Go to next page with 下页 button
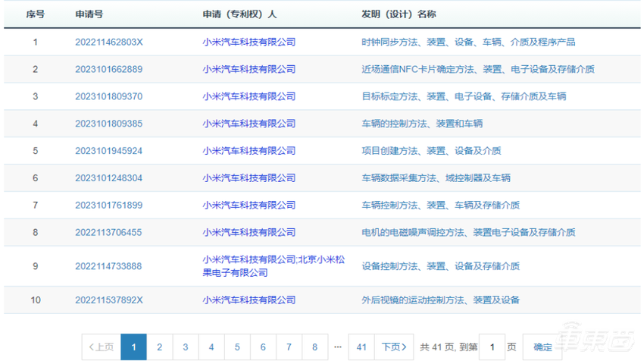The height and width of the screenshot is (361, 644). 395,347
